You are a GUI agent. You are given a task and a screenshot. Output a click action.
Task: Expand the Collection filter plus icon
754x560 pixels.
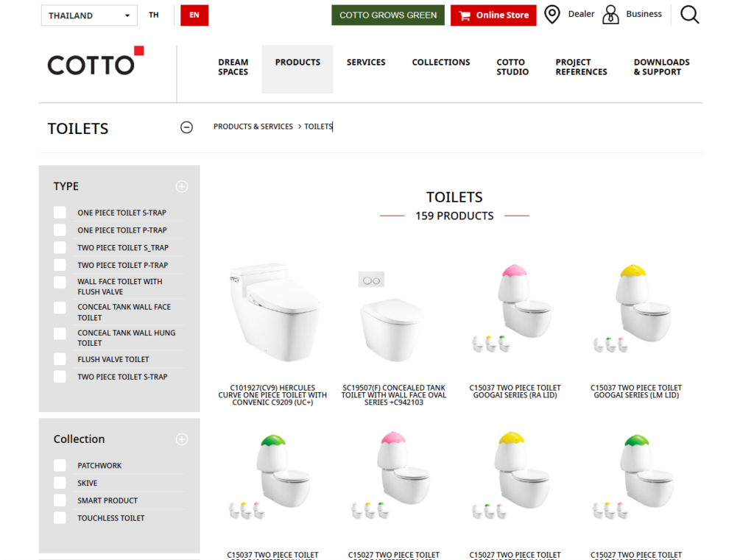[x=182, y=439]
